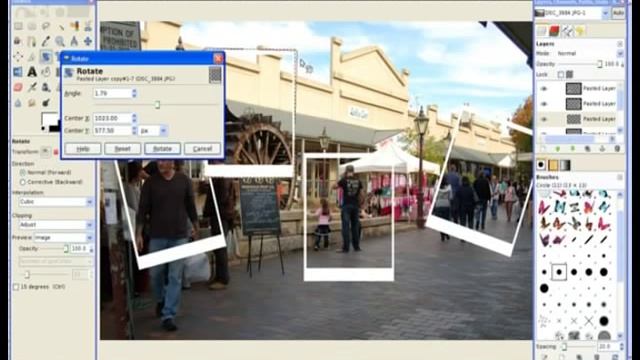
Task: Select the Smudge tool
Action: click(x=32, y=102)
